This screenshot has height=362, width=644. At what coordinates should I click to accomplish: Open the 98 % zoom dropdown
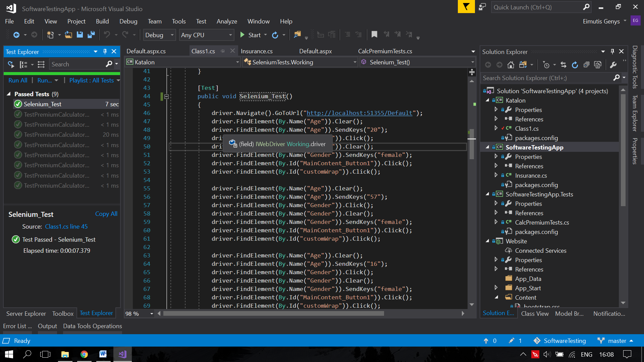(139, 314)
